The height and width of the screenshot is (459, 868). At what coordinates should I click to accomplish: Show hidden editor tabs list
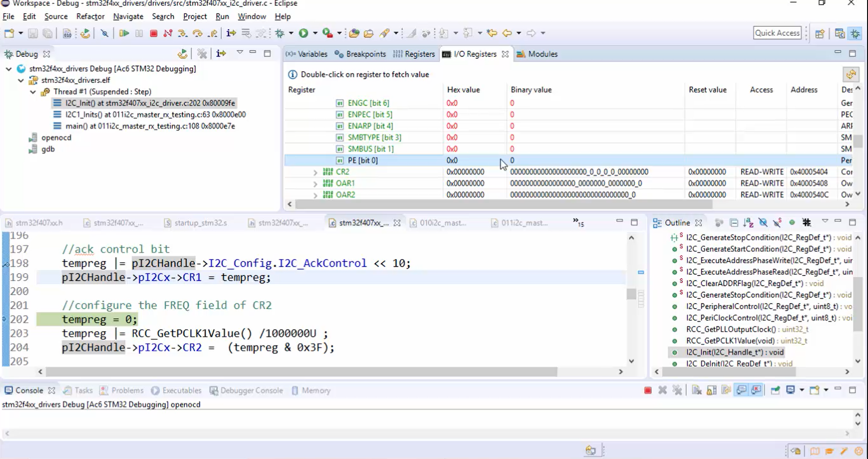(x=578, y=222)
